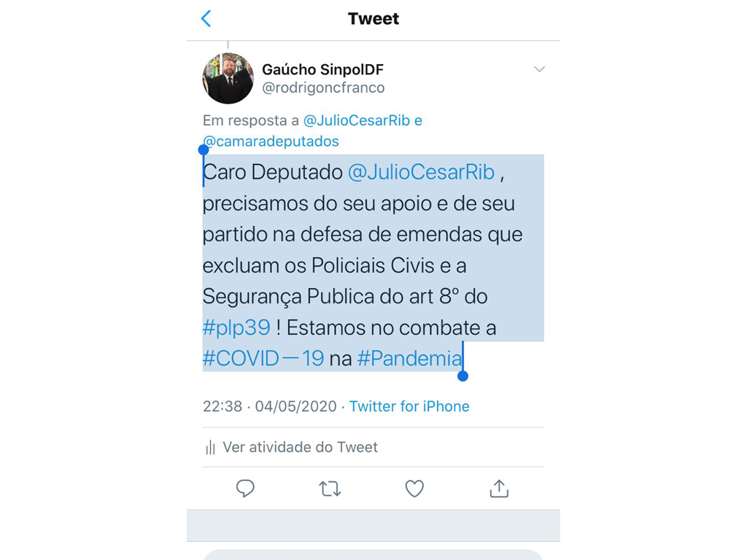Image resolution: width=747 pixels, height=560 pixels.
Task: Tap the share upload icon
Action: click(499, 489)
